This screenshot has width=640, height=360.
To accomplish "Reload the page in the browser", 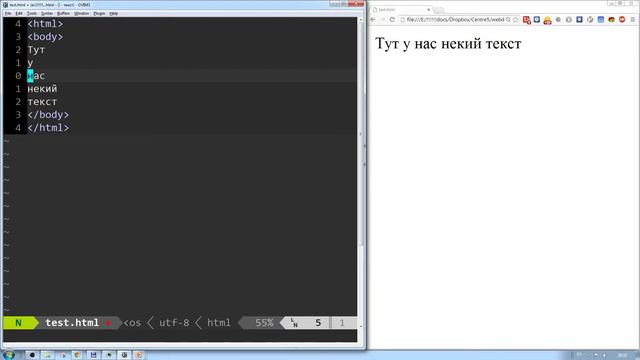I will [392, 20].
